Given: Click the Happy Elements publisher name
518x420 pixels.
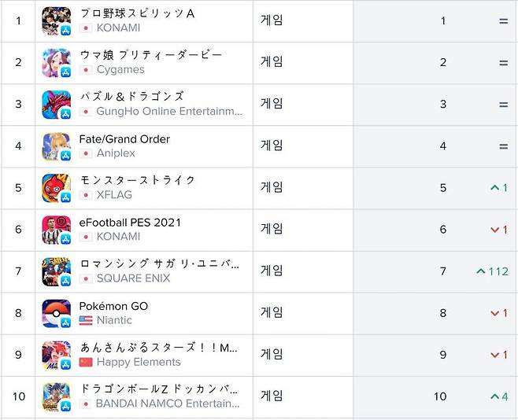Looking at the screenshot, I should [x=139, y=362].
